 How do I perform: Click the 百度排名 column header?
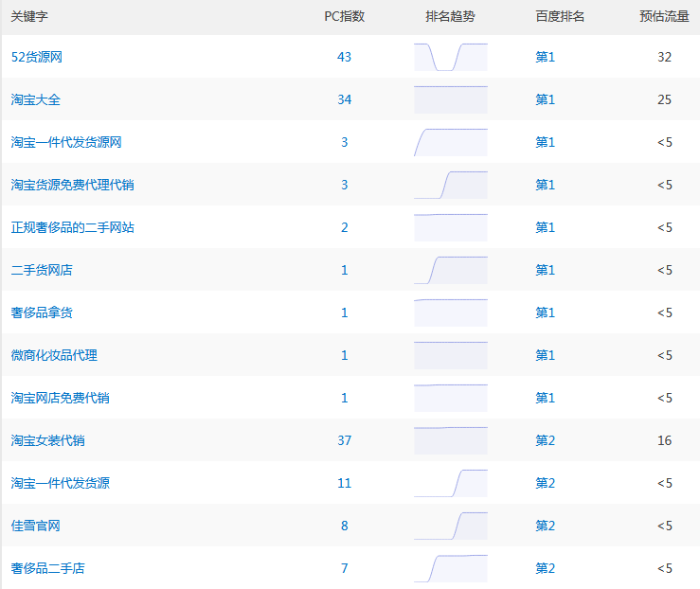tap(560, 16)
